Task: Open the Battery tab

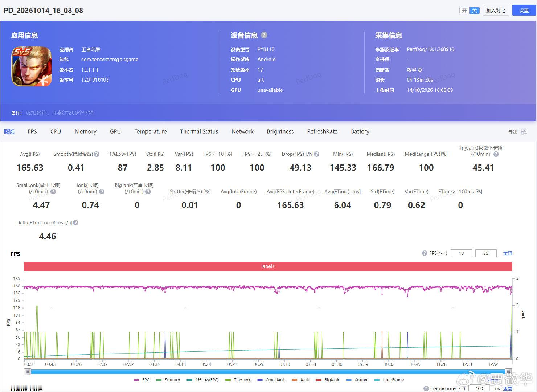Action: click(360, 131)
